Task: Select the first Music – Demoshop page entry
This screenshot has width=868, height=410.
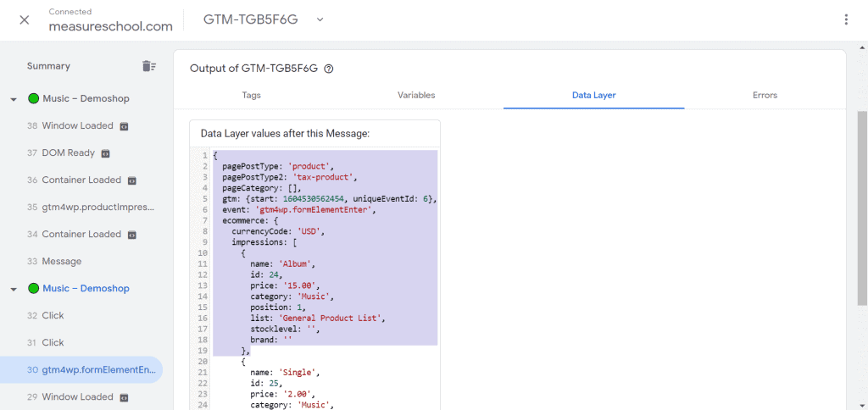Action: click(86, 98)
